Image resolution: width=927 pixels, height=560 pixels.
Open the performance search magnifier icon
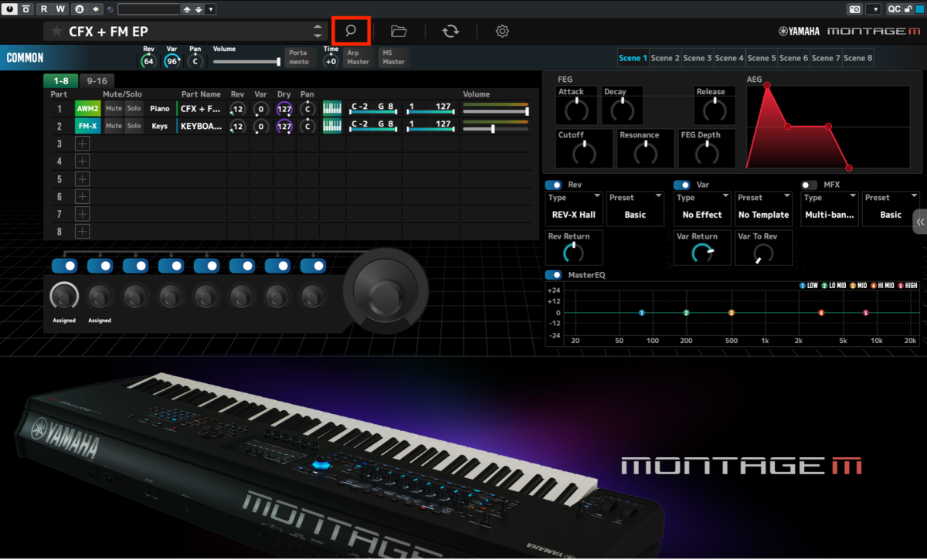[351, 31]
